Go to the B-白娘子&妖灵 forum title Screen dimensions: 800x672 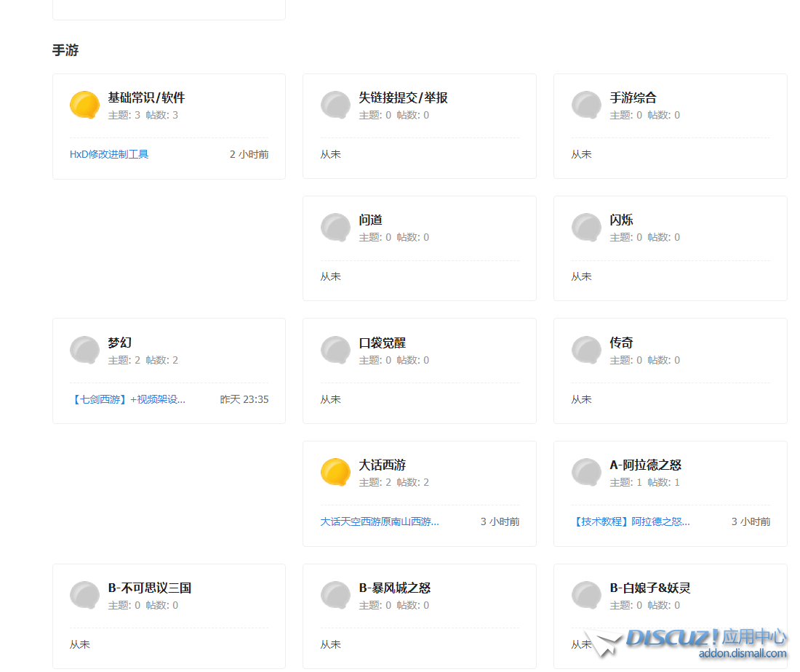[649, 588]
